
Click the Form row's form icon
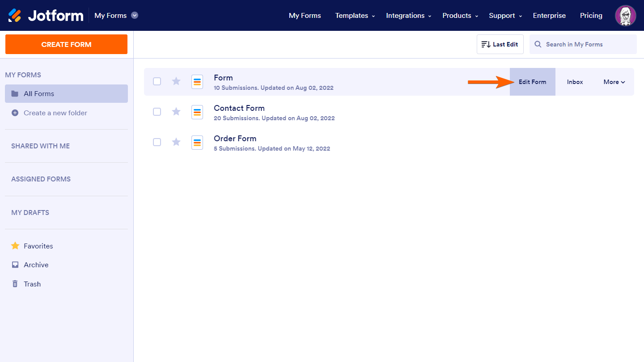[197, 82]
